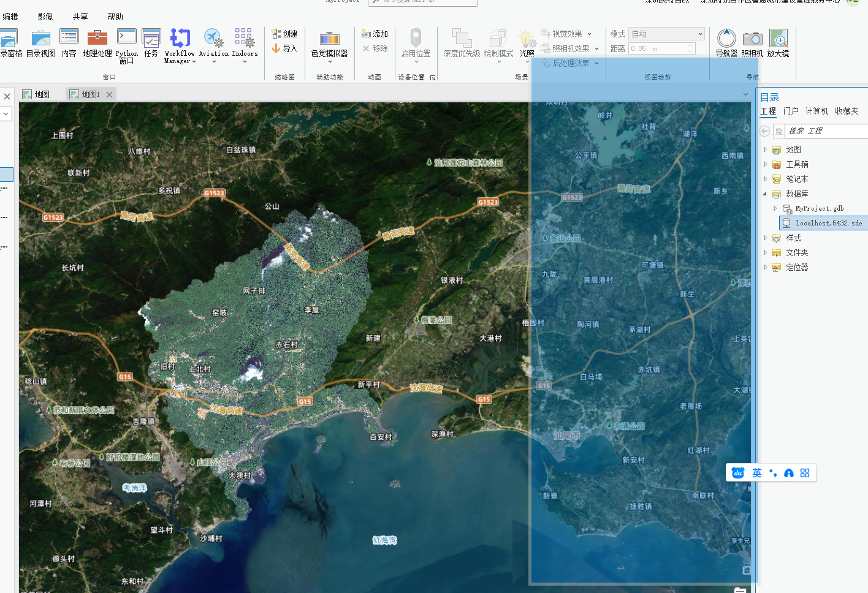Click the catalog pane back arrow
868x593 pixels.
(764, 131)
